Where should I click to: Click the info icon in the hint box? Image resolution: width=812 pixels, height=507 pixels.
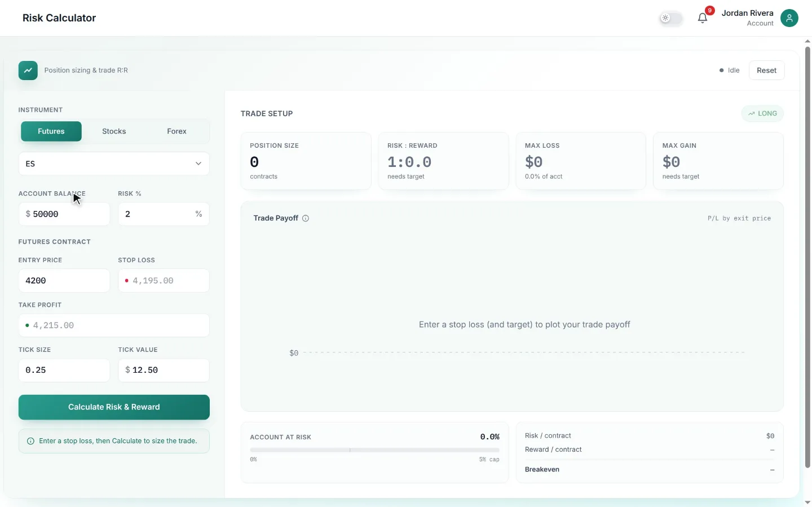[x=30, y=441]
